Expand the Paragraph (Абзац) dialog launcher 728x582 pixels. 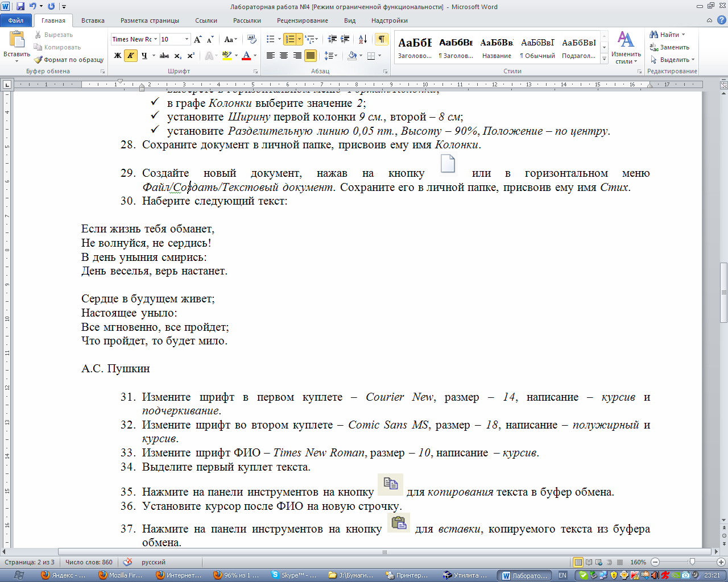point(385,72)
